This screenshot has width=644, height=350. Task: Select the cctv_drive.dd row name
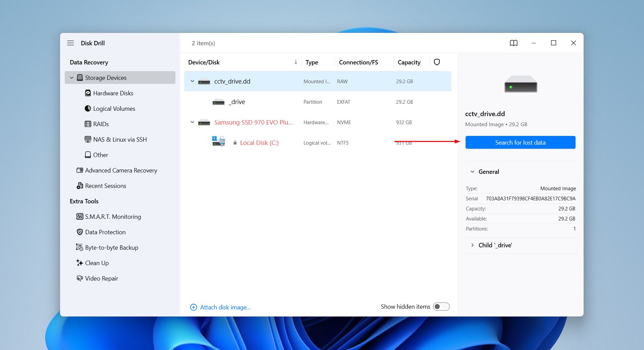(x=232, y=81)
